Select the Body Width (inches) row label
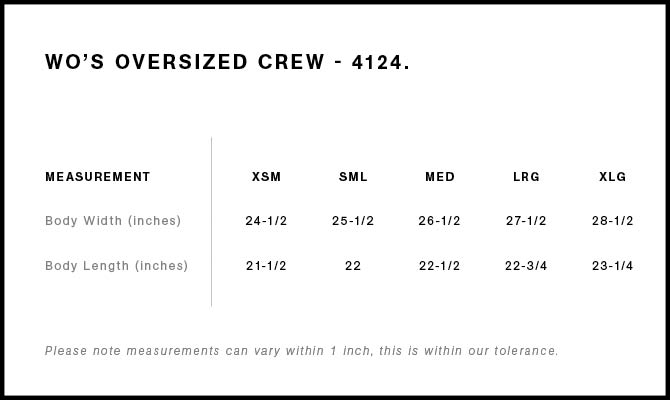The image size is (670, 400). click(x=113, y=221)
